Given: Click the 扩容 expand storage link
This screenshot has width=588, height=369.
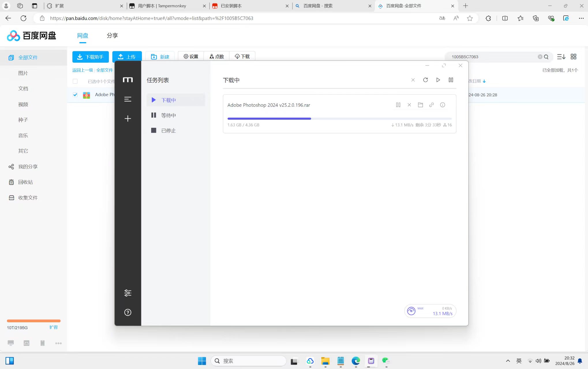Looking at the screenshot, I should click(53, 327).
